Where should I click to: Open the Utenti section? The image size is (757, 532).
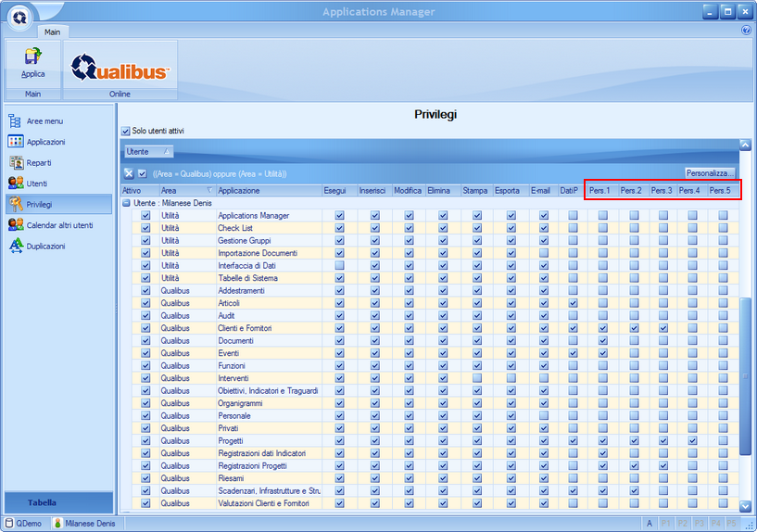[x=37, y=184]
